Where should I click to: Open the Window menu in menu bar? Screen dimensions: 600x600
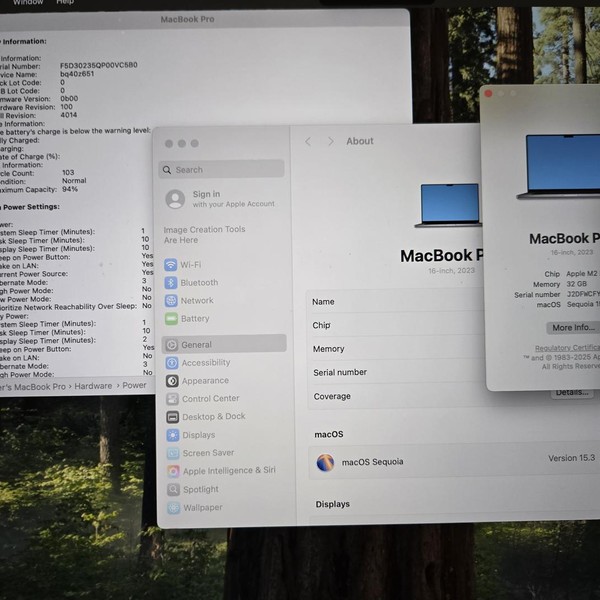pos(28,3)
